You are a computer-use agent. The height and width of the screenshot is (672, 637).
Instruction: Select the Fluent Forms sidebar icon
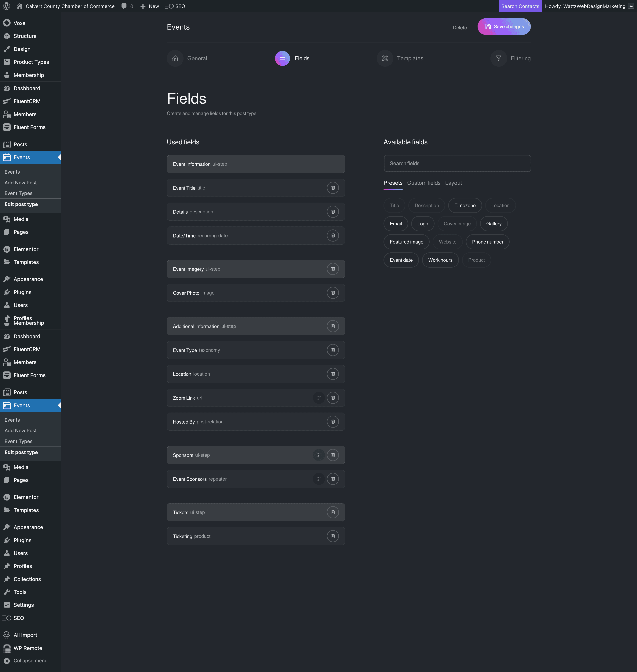pos(7,127)
